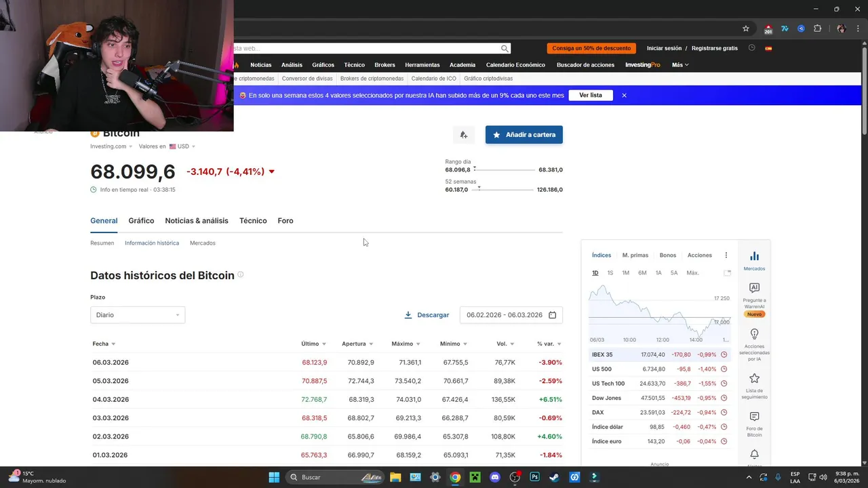This screenshot has width=868, height=488.
Task: Open the Investing.com source dropdown
Action: tap(111, 146)
